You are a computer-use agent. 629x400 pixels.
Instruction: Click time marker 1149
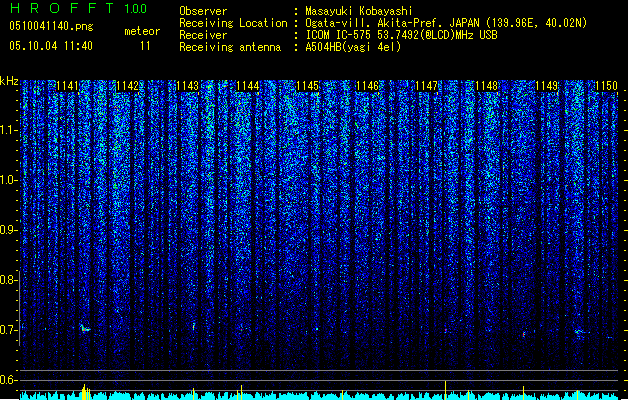pyautogui.click(x=546, y=86)
